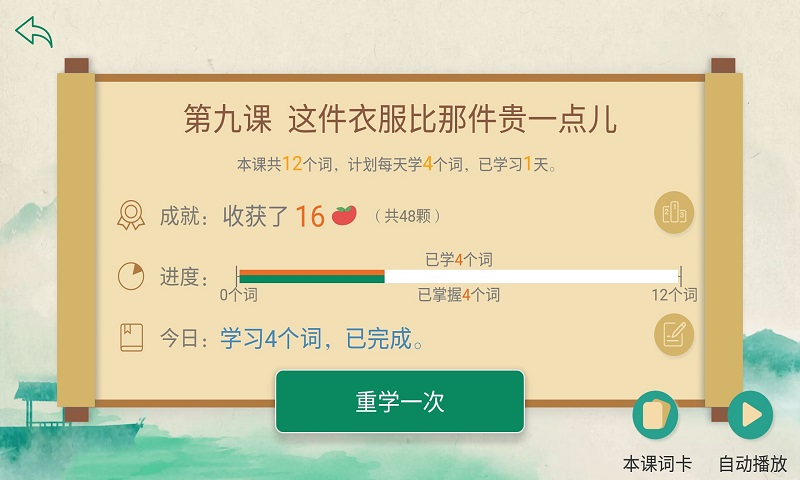Open the leaderboard podium icon

click(x=673, y=212)
